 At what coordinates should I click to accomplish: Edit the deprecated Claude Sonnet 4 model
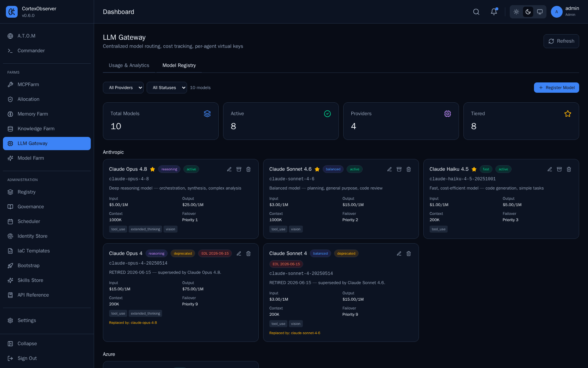click(x=399, y=254)
